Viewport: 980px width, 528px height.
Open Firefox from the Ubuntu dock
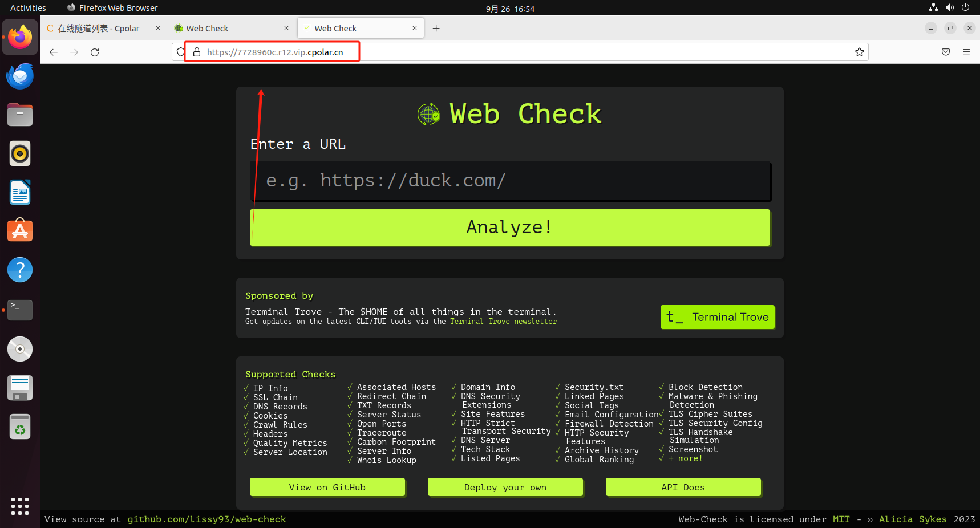point(20,37)
